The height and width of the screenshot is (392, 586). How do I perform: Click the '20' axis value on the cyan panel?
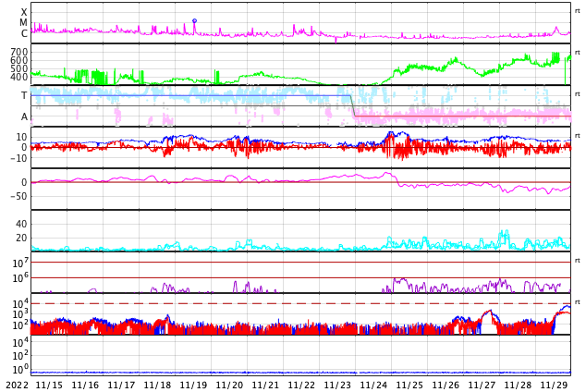tap(21, 238)
